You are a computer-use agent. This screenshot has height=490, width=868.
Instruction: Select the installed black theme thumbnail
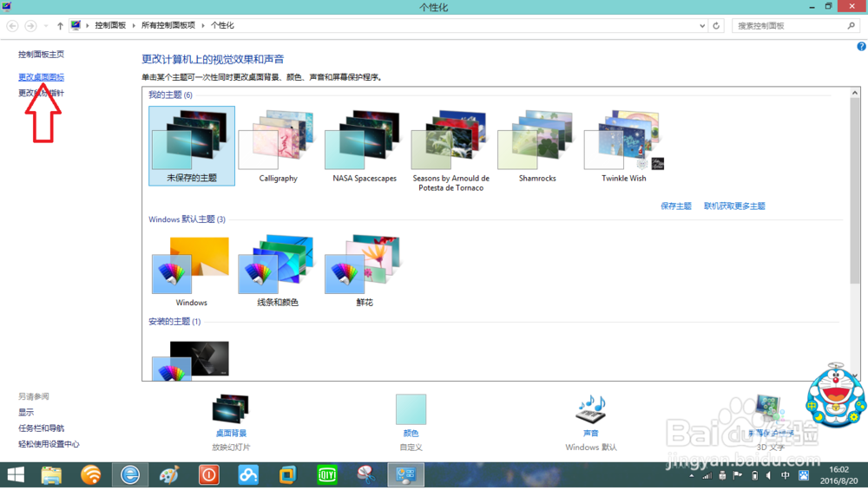pyautogui.click(x=192, y=360)
